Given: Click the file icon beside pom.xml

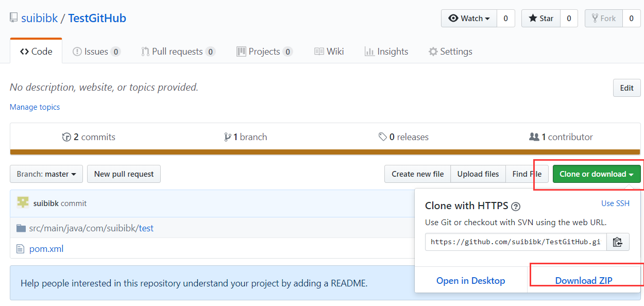Looking at the screenshot, I should (x=21, y=249).
